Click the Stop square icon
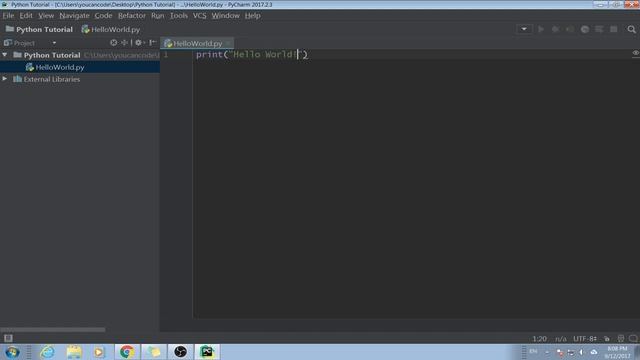Viewport: 640px width, 360px height. tap(613, 29)
